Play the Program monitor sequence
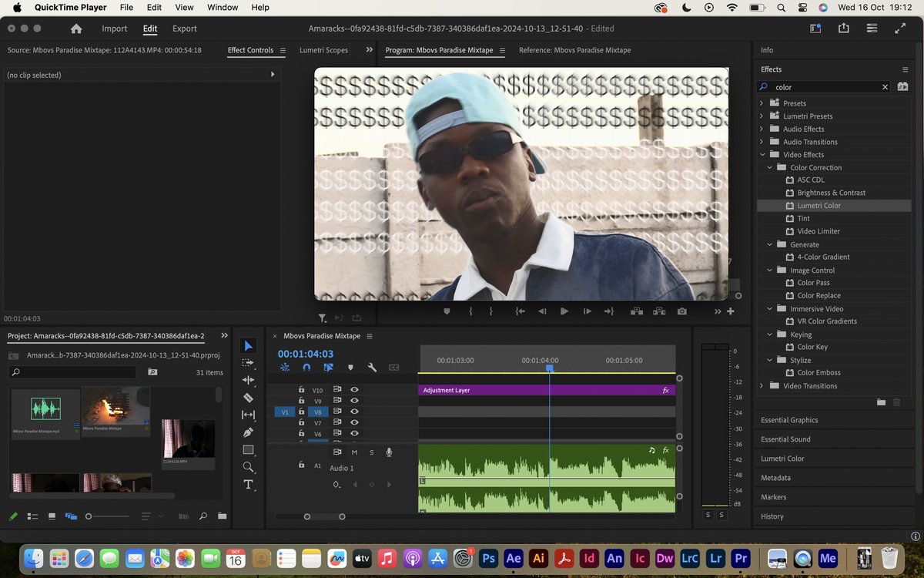The image size is (924, 578). (x=564, y=311)
